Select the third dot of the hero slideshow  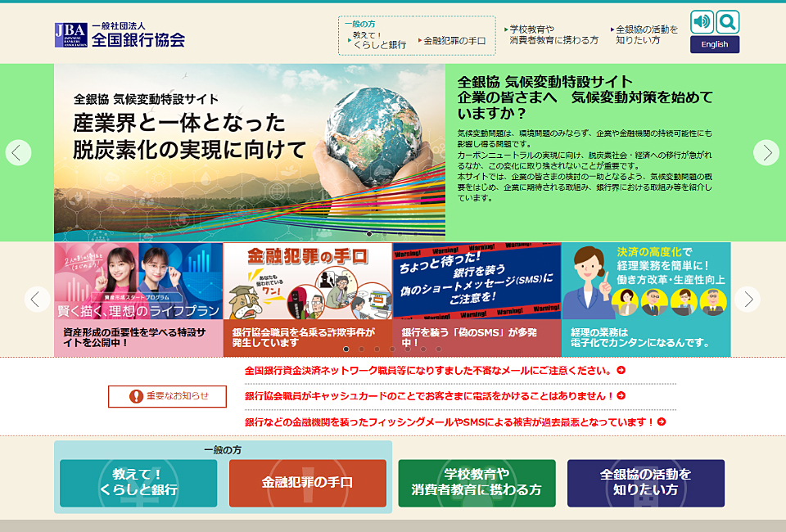tap(400, 234)
